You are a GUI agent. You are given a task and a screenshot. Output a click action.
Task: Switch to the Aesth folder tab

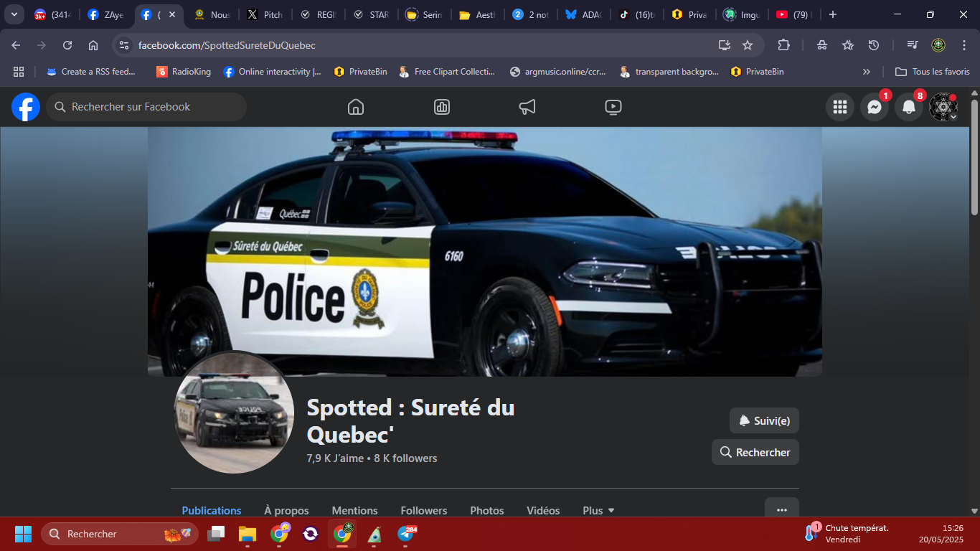click(477, 14)
